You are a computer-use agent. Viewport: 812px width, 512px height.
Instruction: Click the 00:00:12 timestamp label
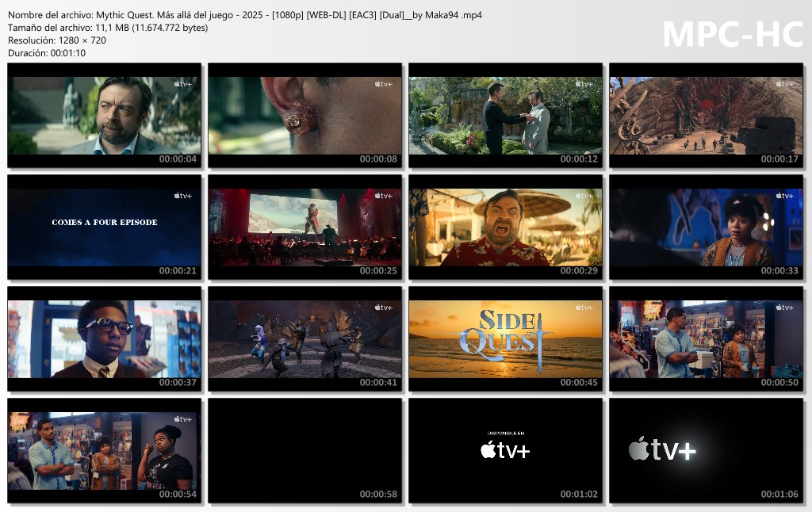point(579,159)
